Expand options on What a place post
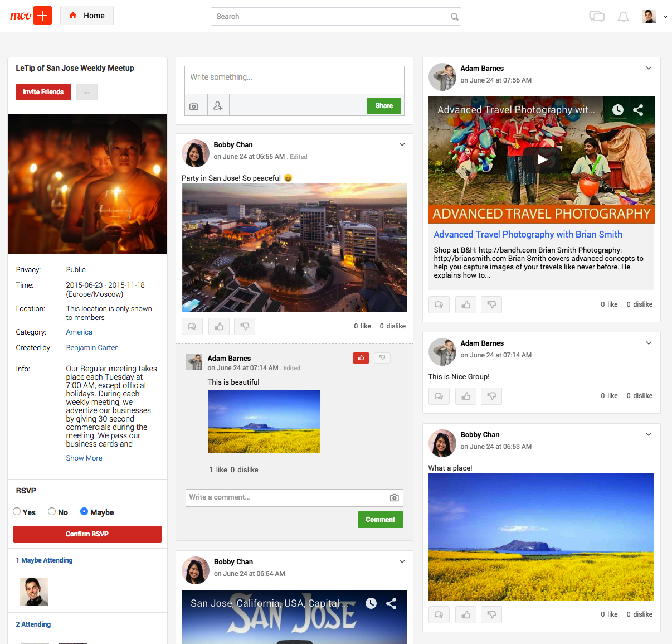Viewport: 672px width, 644px height. [x=649, y=434]
